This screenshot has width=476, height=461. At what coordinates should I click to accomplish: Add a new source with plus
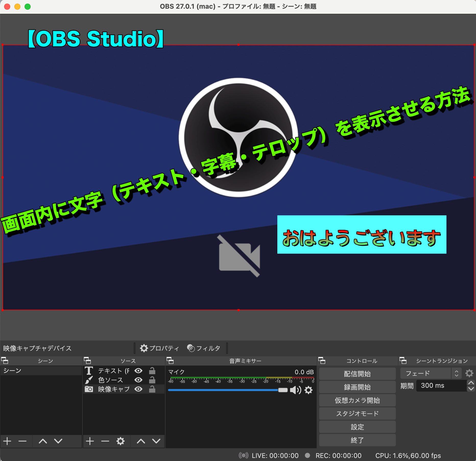pyautogui.click(x=90, y=441)
